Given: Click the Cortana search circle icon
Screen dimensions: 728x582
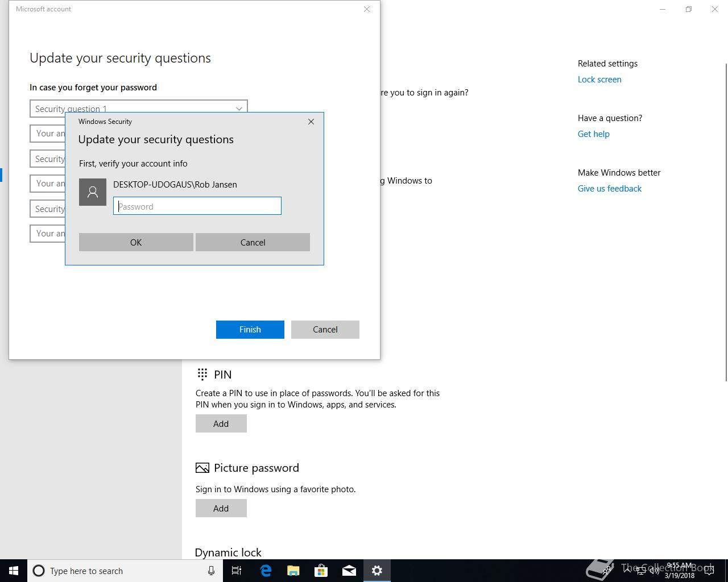Looking at the screenshot, I should tap(39, 571).
